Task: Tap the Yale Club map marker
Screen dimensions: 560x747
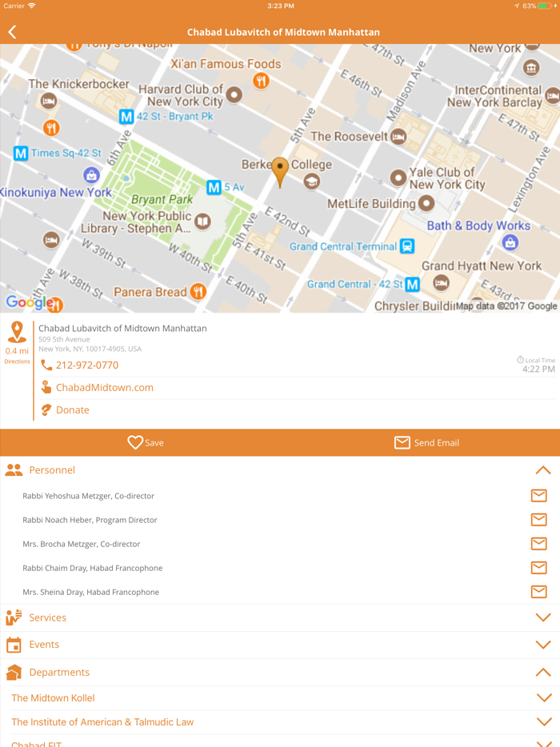Action: coord(398,178)
